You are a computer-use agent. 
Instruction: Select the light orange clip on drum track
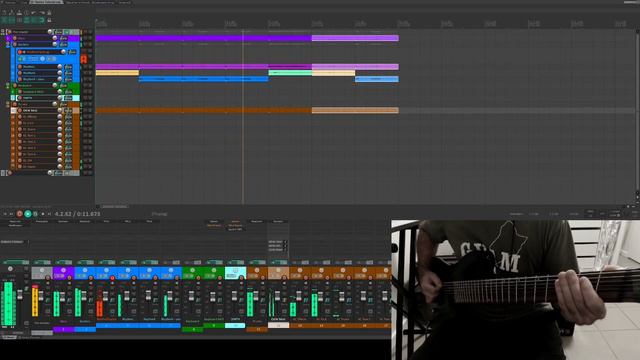[355, 111]
